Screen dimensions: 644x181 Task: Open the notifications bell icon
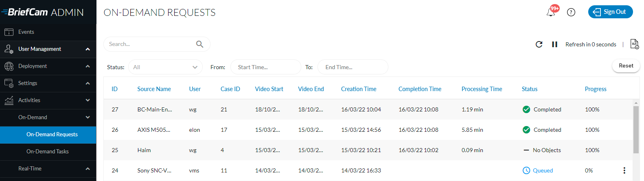point(551,12)
